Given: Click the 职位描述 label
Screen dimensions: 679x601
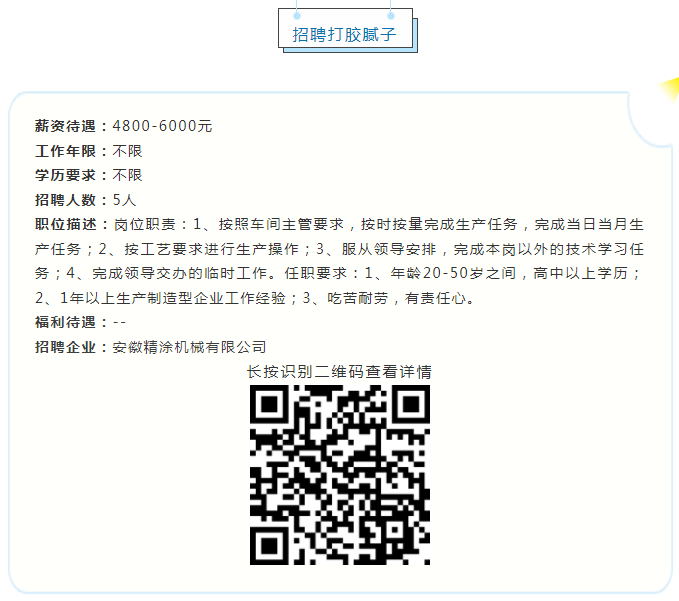Looking at the screenshot, I should coord(65,224).
